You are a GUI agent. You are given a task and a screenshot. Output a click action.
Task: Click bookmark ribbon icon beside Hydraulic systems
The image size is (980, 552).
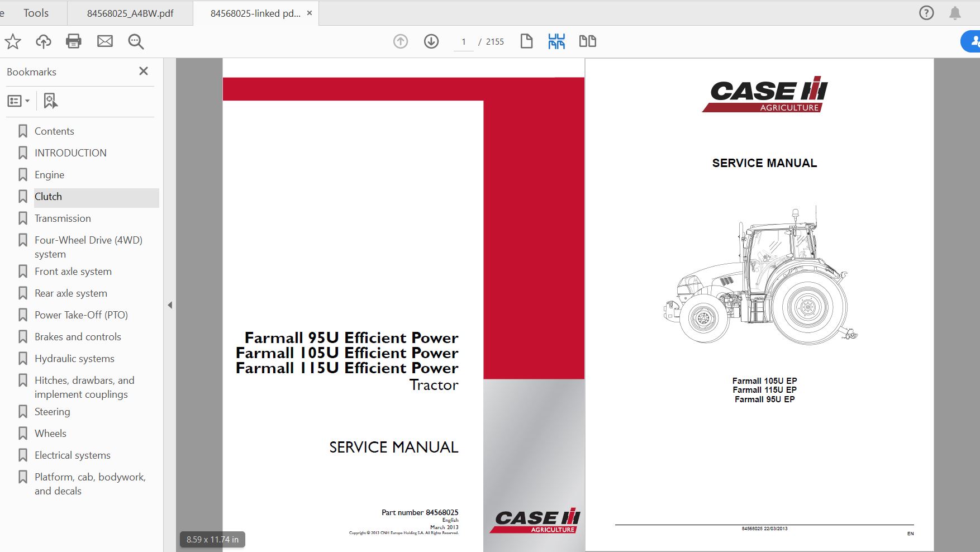23,359
